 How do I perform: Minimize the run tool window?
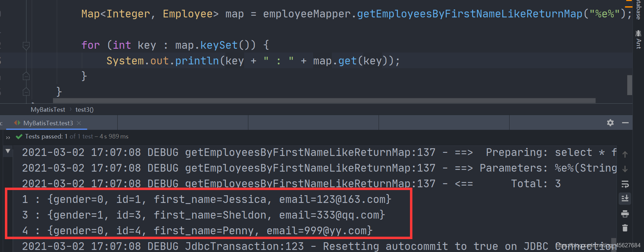(x=625, y=123)
